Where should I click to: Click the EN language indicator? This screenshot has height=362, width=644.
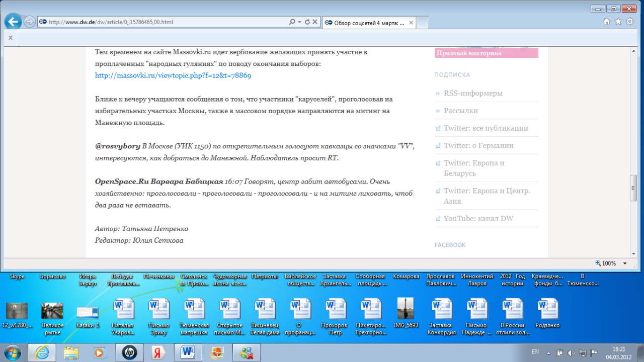pyautogui.click(x=536, y=352)
